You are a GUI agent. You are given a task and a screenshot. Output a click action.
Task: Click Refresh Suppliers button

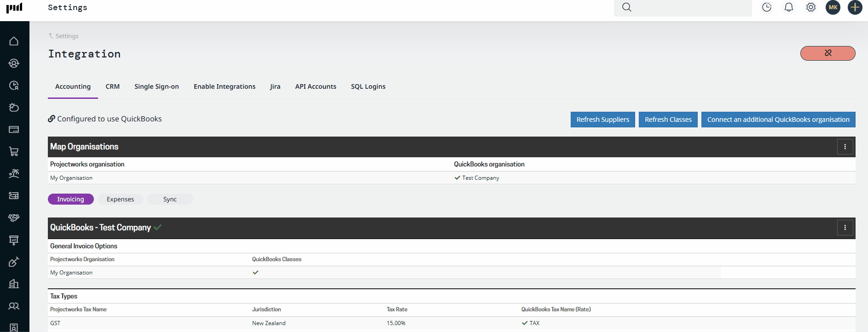(x=603, y=120)
